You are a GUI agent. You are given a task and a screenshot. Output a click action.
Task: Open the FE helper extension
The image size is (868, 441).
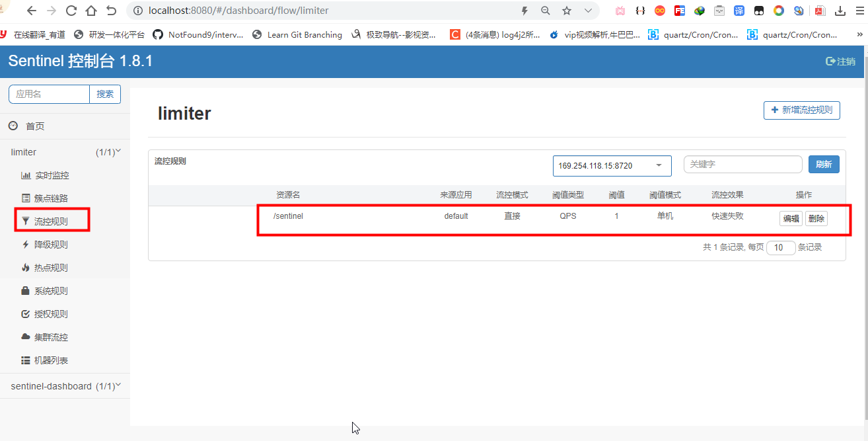(679, 11)
